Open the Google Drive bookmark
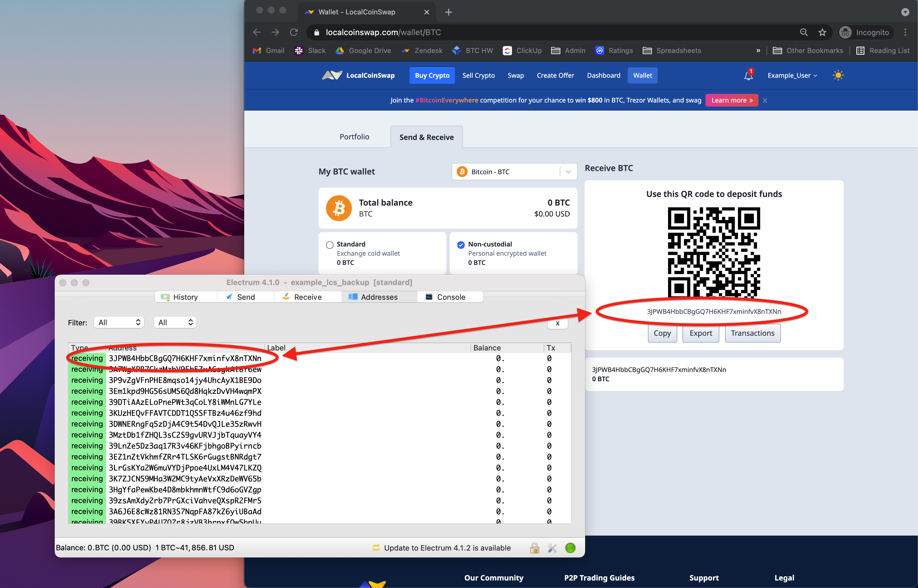918x588 pixels. tap(363, 50)
